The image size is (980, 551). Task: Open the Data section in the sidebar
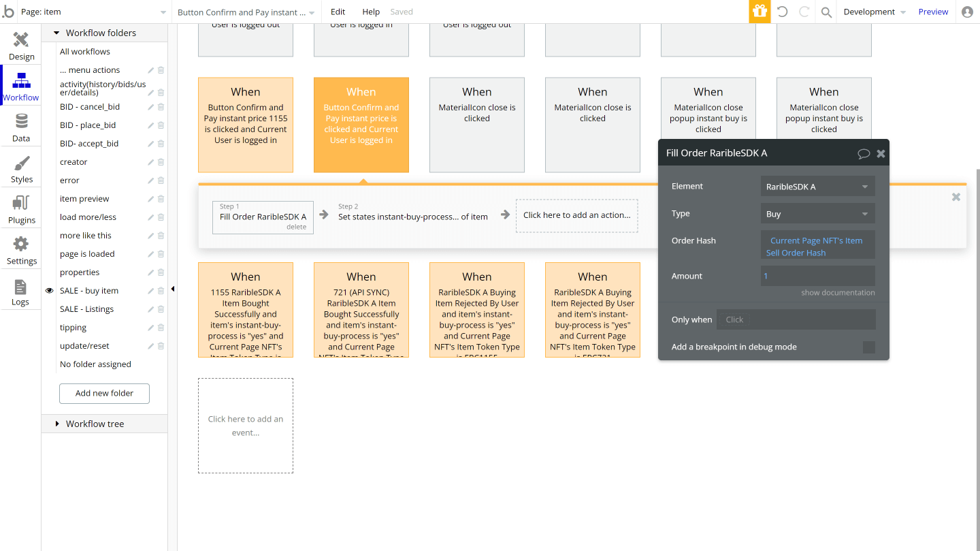(21, 127)
